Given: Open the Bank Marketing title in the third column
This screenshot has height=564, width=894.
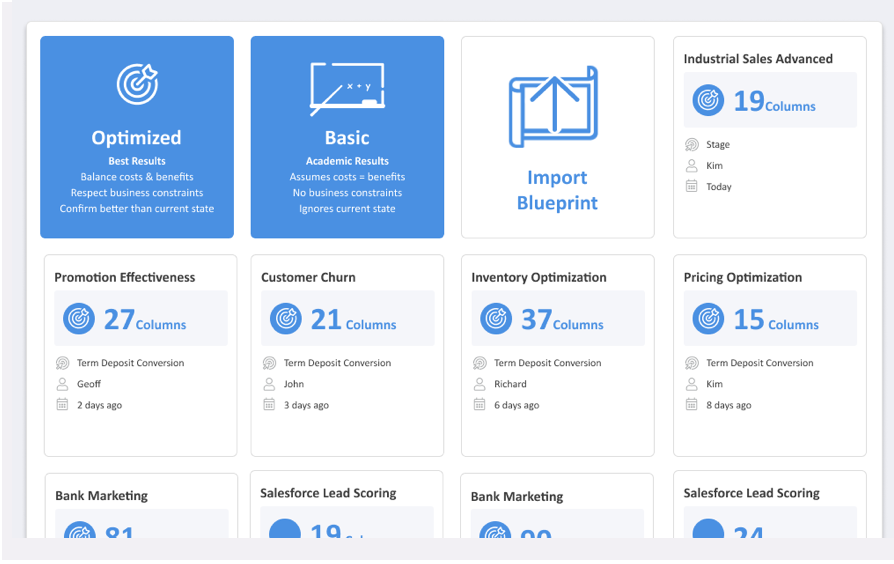Looking at the screenshot, I should (x=517, y=497).
